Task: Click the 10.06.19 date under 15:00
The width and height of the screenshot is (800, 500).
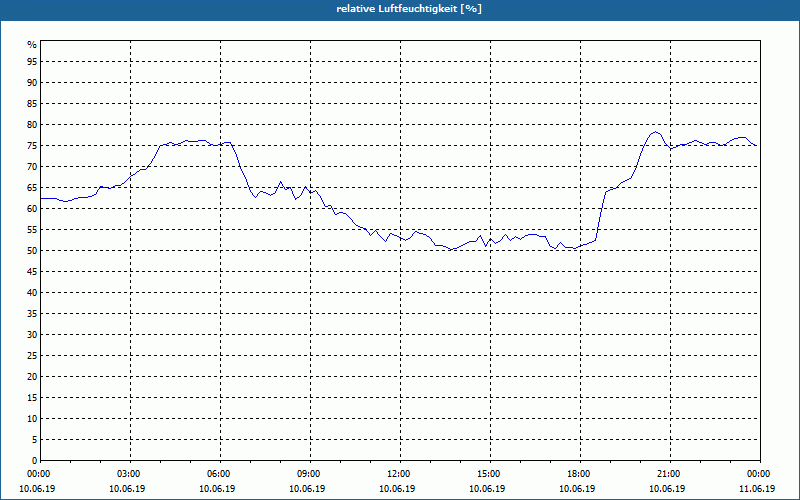Action: pyautogui.click(x=487, y=489)
